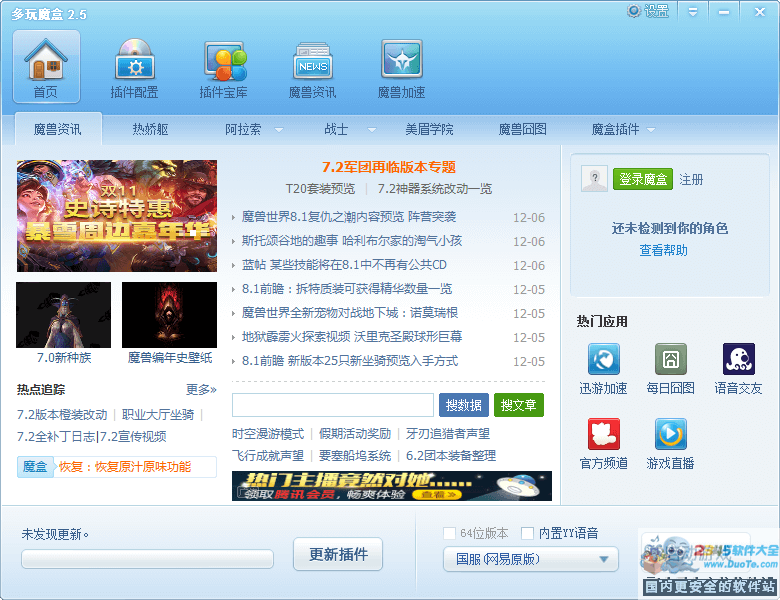Launch 迅游加速 app icon
This screenshot has height=600, width=780.
pyautogui.click(x=603, y=359)
